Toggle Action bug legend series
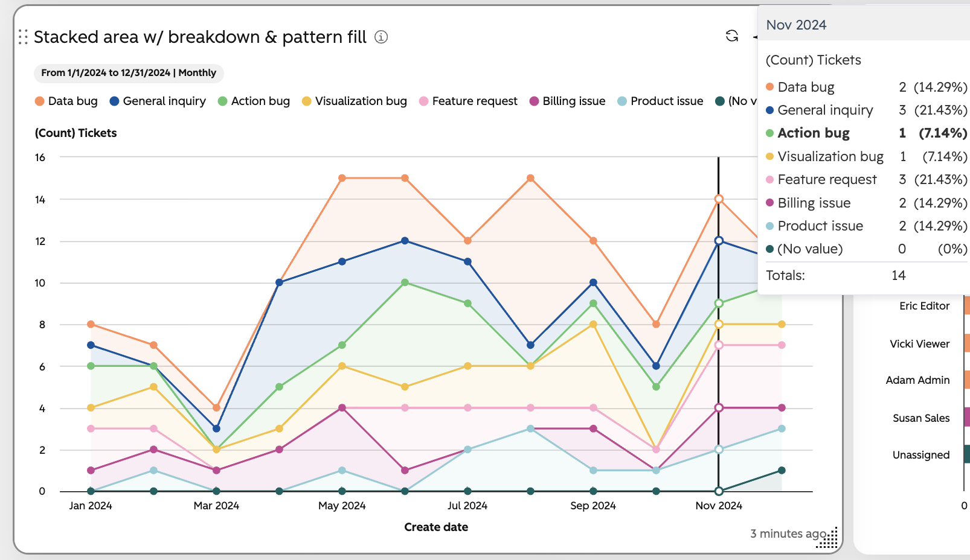 (254, 101)
